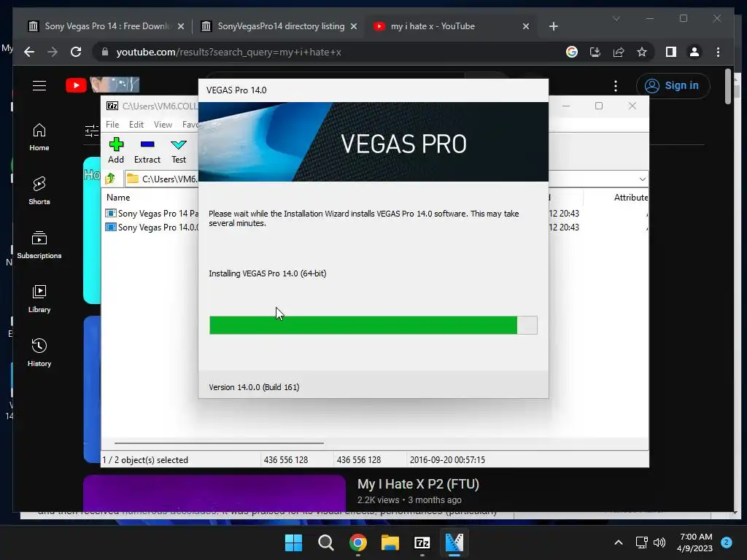Viewport: 747px width, 560px height.
Task: Open YouTube Subscriptions in sidebar
Action: (39, 245)
